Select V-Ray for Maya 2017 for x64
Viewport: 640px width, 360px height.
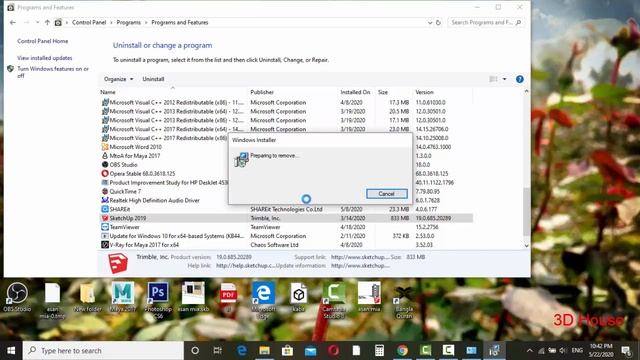(x=287, y=245)
